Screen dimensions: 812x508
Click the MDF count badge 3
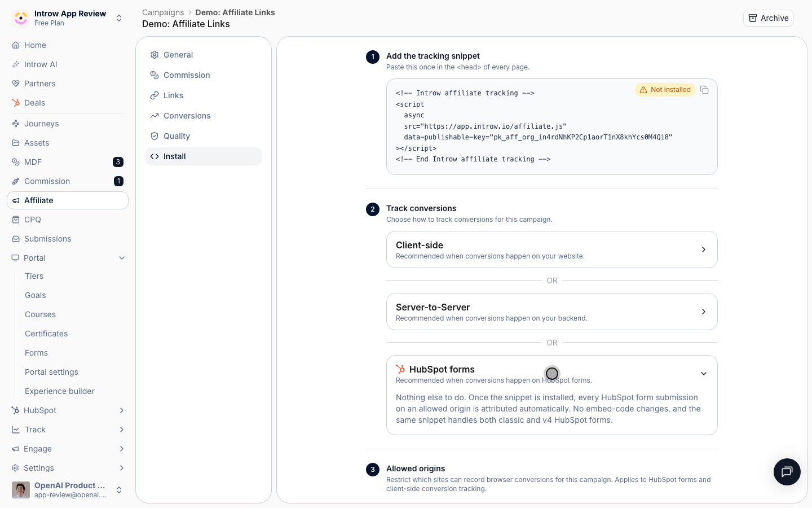[x=118, y=162]
